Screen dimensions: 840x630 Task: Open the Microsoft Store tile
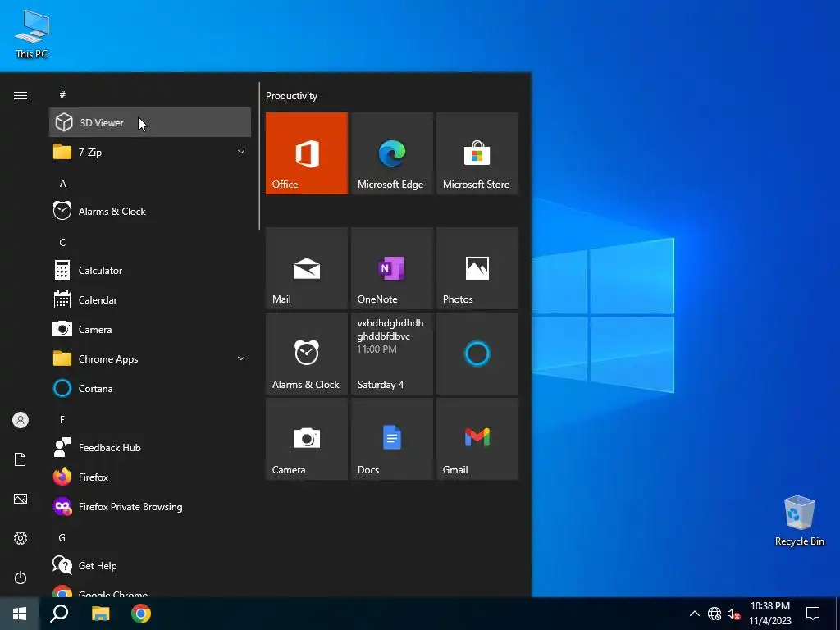point(477,153)
